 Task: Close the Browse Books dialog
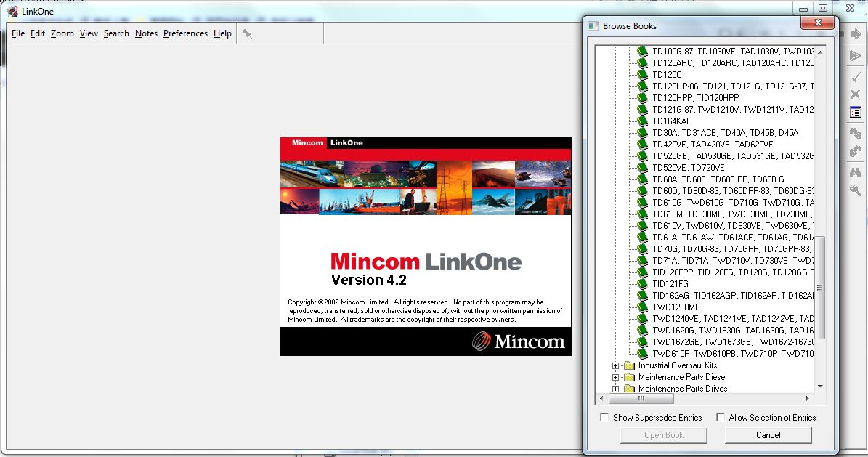[818, 23]
